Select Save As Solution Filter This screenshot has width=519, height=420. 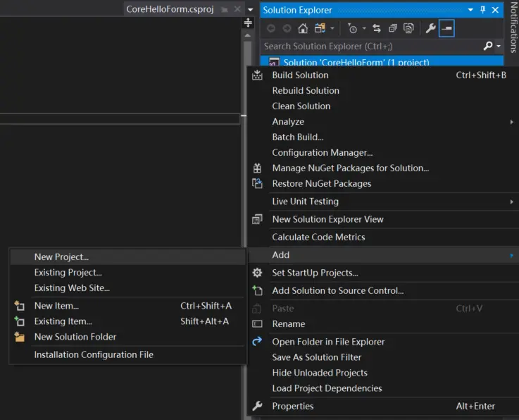(x=383, y=357)
